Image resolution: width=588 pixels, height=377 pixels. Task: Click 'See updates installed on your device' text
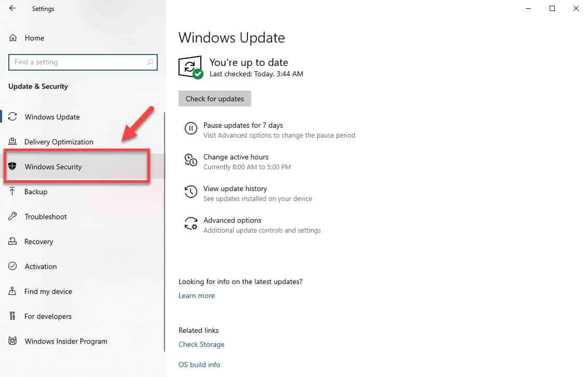[257, 198]
